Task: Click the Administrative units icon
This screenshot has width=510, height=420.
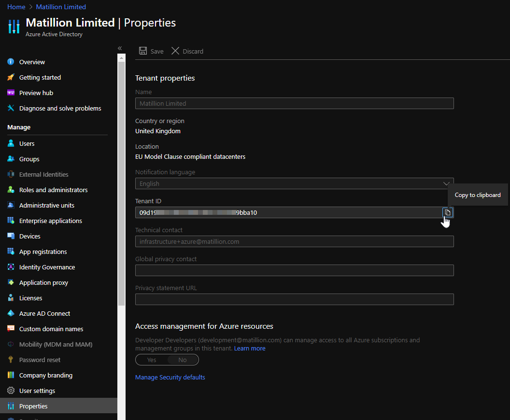Action: pos(11,205)
